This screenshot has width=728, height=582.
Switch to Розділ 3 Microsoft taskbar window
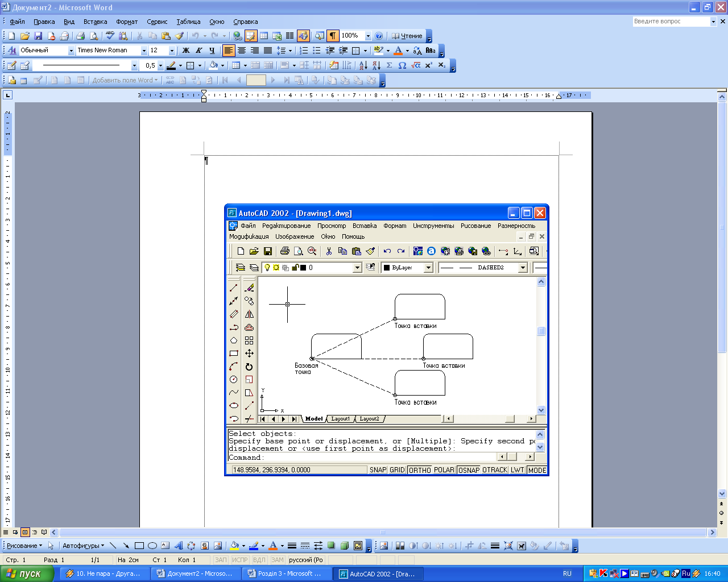287,573
